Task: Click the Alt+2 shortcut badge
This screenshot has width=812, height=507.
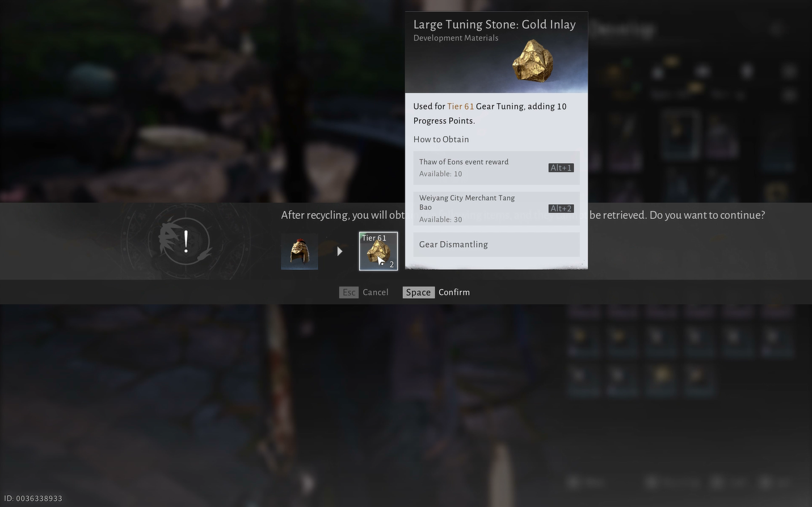Action: point(561,209)
